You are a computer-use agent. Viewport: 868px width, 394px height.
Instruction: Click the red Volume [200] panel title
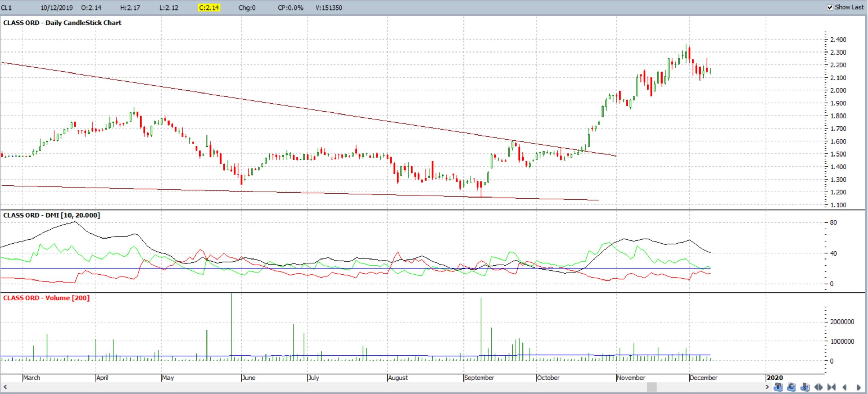tap(46, 298)
